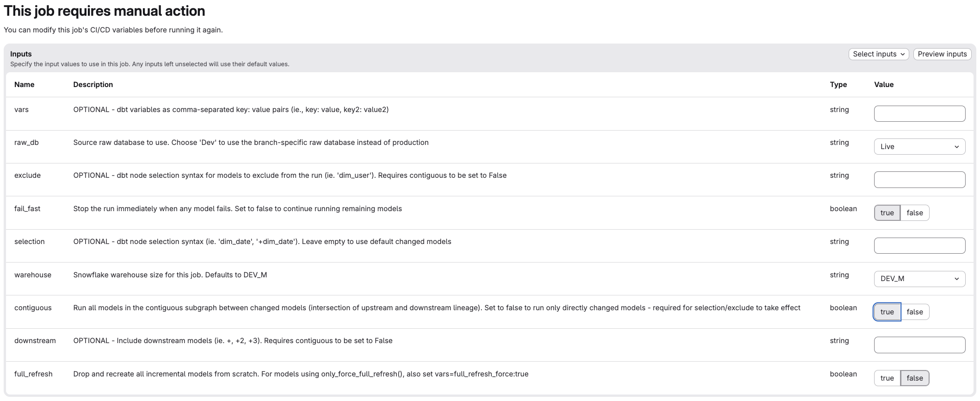Set fail_fast to true
Screen dimensions: 980x401
(887, 213)
